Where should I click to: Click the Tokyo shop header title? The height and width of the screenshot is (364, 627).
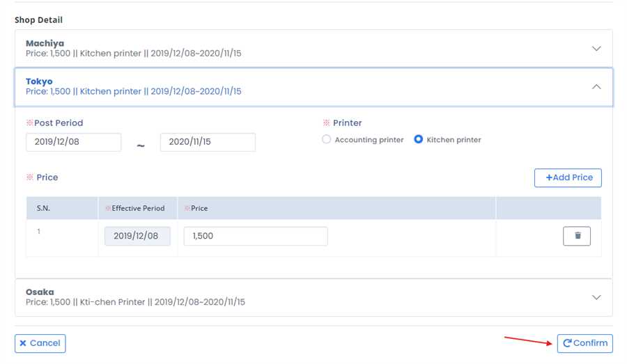[39, 81]
